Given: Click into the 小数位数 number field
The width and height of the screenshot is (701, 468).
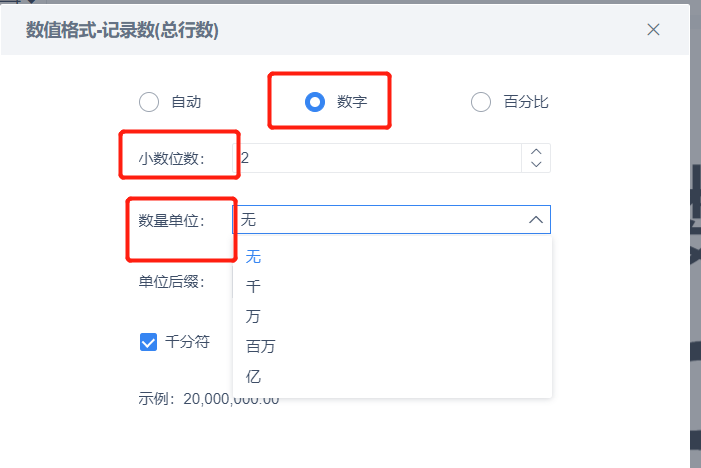Looking at the screenshot, I should pyautogui.click(x=378, y=158).
